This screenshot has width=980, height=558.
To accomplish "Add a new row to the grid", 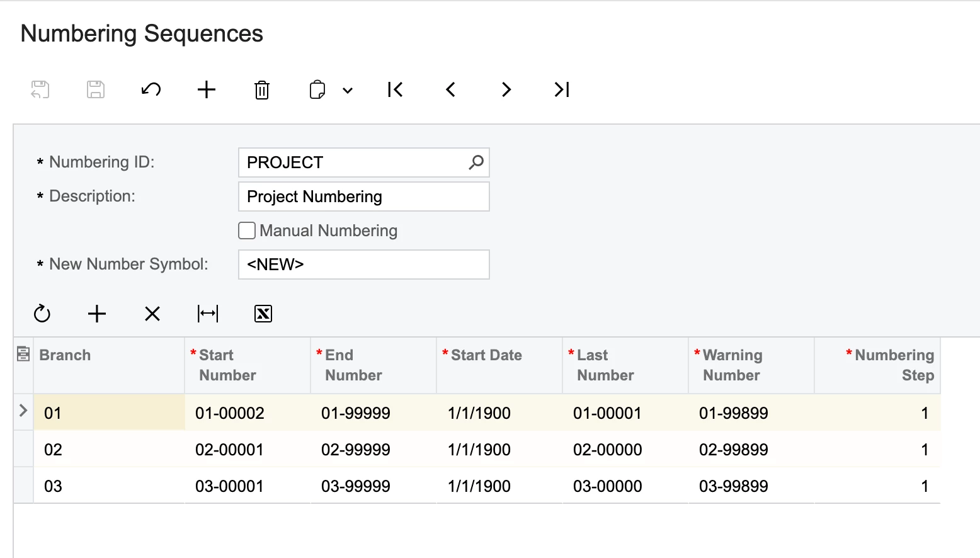I will pyautogui.click(x=97, y=314).
